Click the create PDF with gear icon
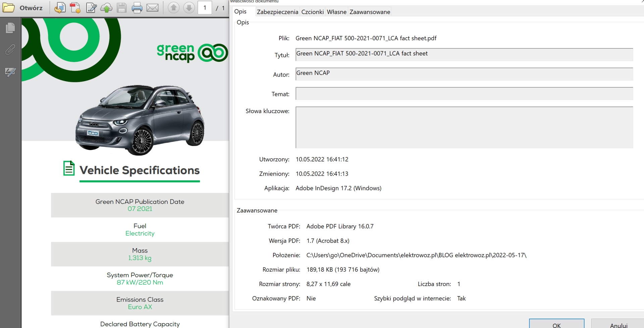Image resolution: width=644 pixels, height=328 pixels. [75, 8]
